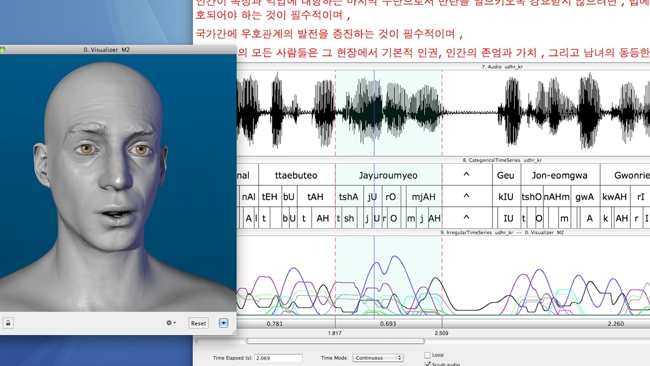Click the blue down-arrow button beside Reset
This screenshot has width=650, height=366.
click(223, 323)
